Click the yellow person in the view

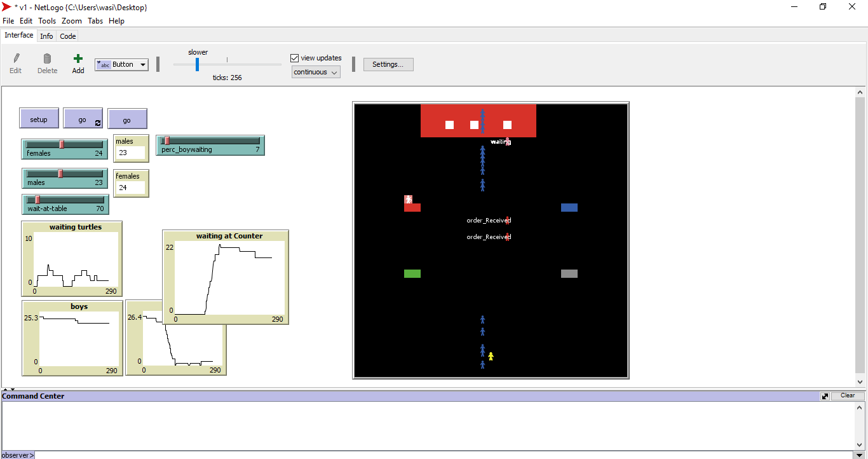click(x=491, y=357)
